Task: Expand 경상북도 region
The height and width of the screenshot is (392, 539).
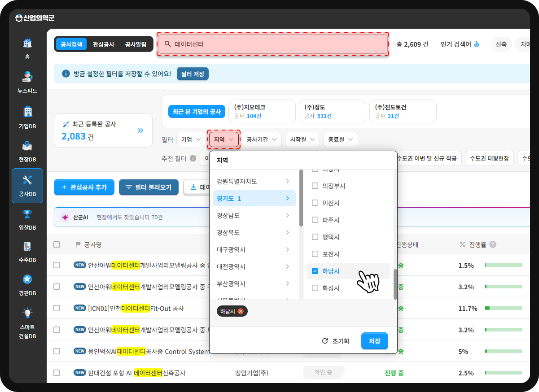Action: (254, 232)
